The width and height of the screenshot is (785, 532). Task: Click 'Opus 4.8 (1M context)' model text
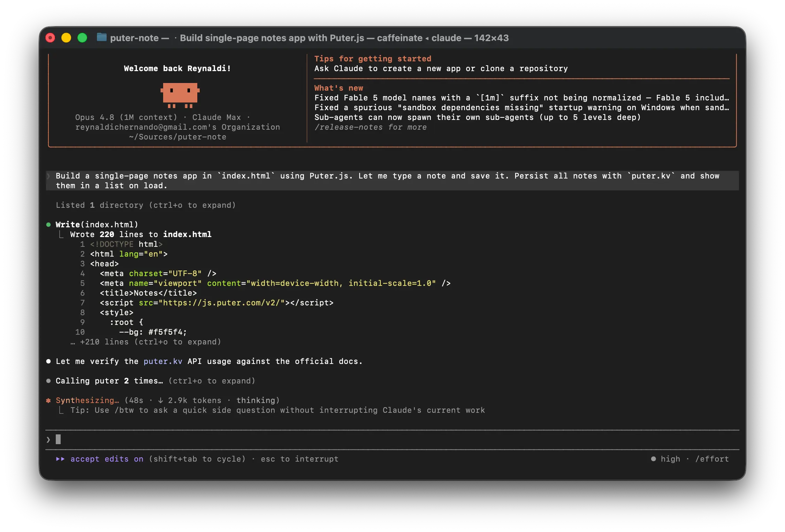pos(126,117)
